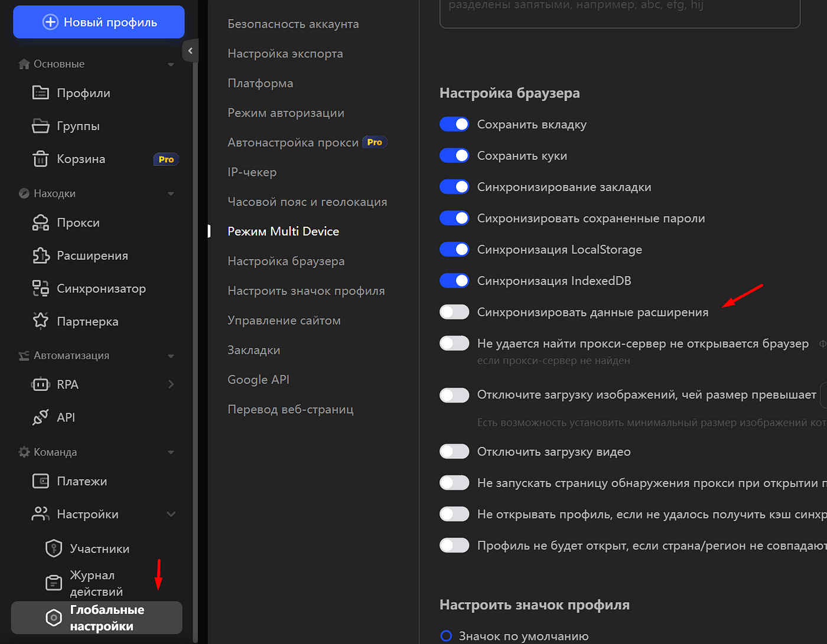
Task: Enable the Не удается найти прокси-сервер switch
Action: coord(454,343)
